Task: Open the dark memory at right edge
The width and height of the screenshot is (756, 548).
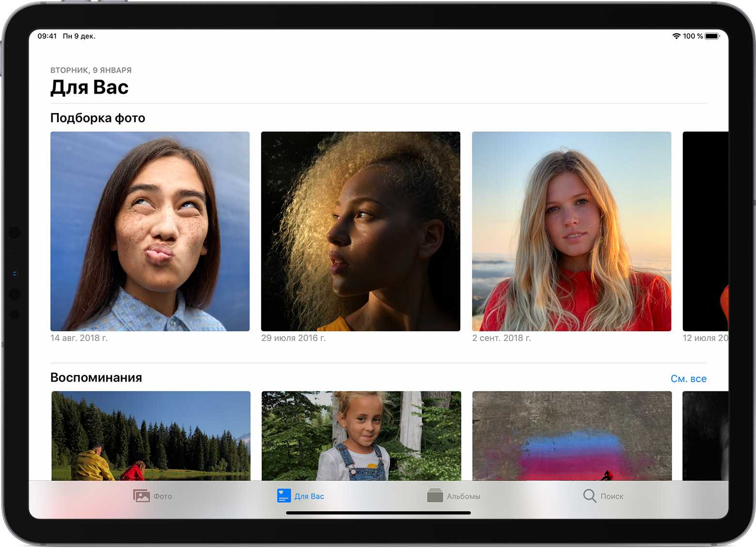Action: [705, 435]
